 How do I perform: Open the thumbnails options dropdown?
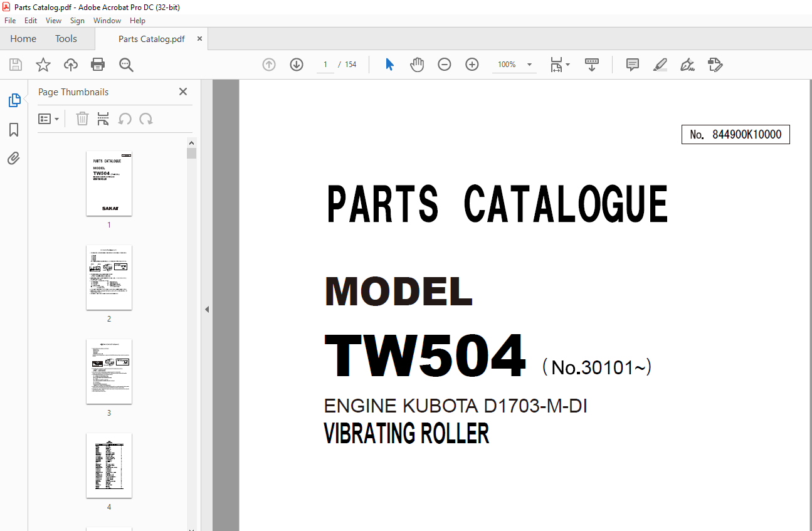(x=49, y=118)
